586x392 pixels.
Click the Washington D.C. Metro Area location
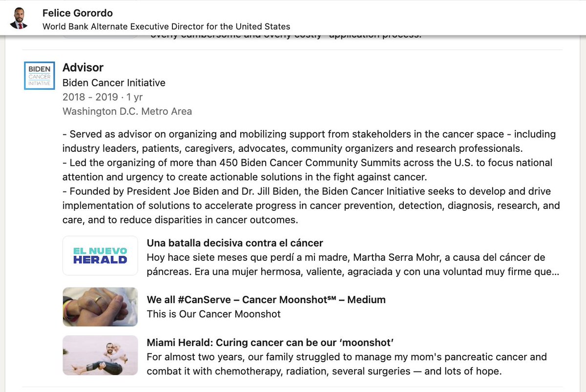[127, 111]
